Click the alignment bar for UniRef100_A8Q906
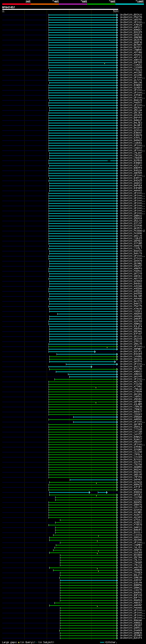Viewport: 146px width, 644px height. (88, 314)
